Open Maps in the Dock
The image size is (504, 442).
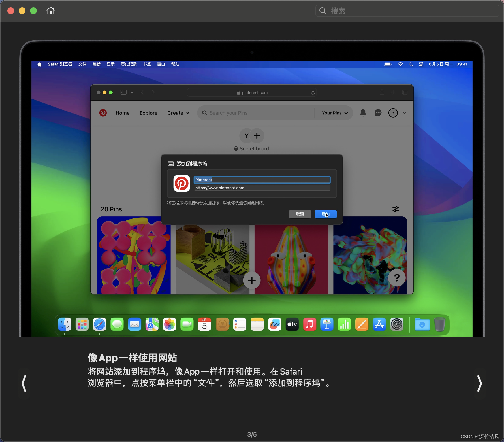(152, 324)
